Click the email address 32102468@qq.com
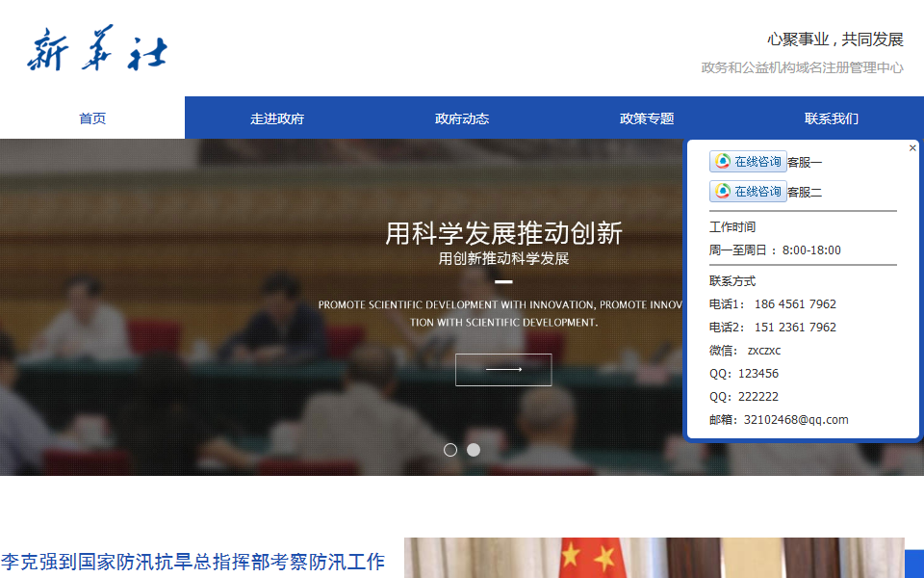The width and height of the screenshot is (924, 578). point(796,420)
